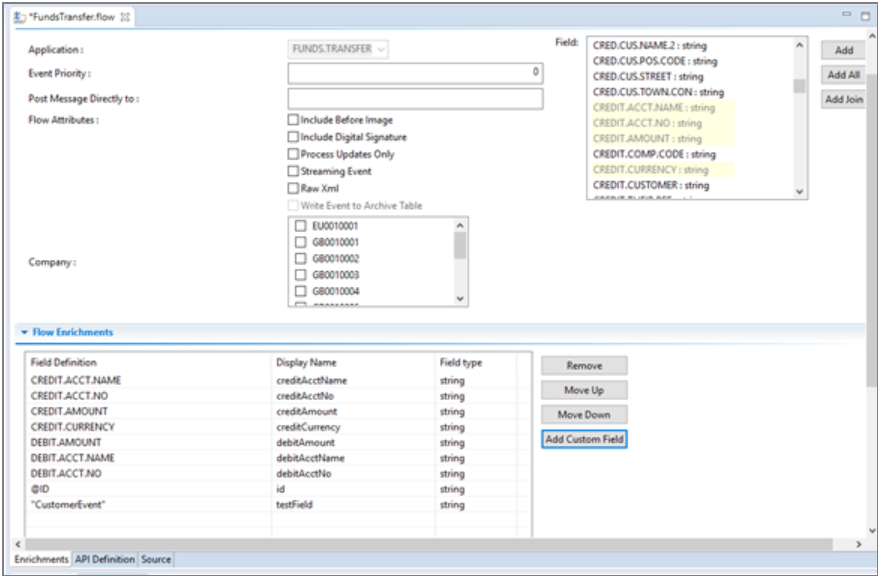The height and width of the screenshot is (576, 880).
Task: Maximize the editor panel
Action: tap(865, 16)
